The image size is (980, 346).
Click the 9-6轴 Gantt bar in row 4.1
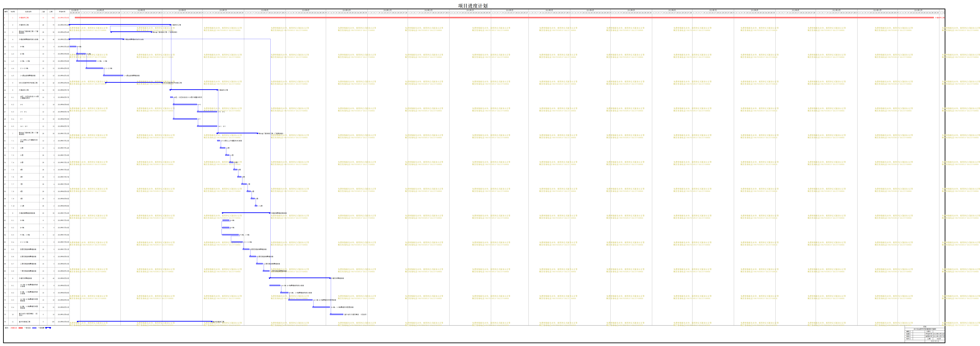[x=73, y=46]
